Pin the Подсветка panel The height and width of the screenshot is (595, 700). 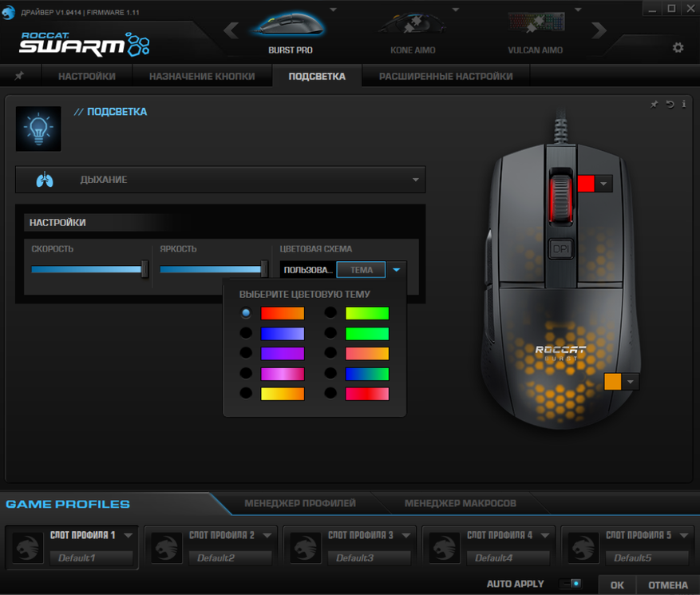(654, 105)
